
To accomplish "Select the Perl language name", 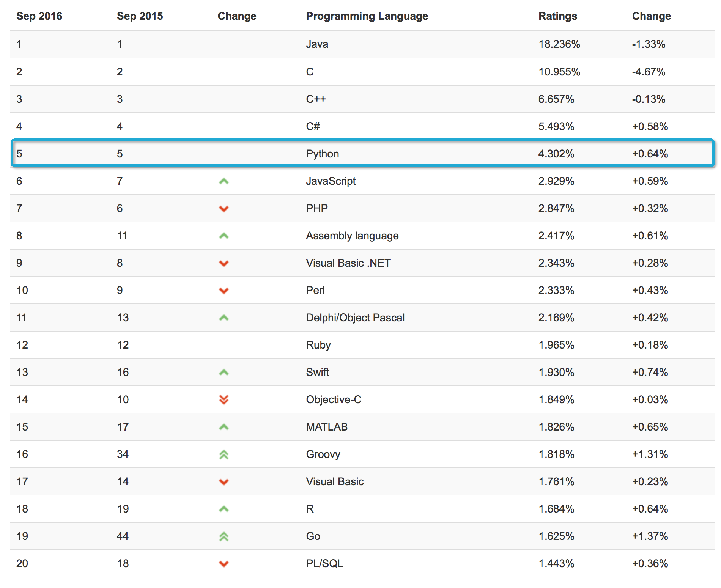I will click(315, 290).
